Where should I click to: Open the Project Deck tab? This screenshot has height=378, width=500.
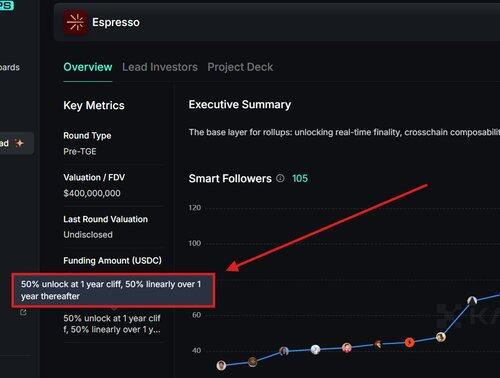click(x=240, y=67)
